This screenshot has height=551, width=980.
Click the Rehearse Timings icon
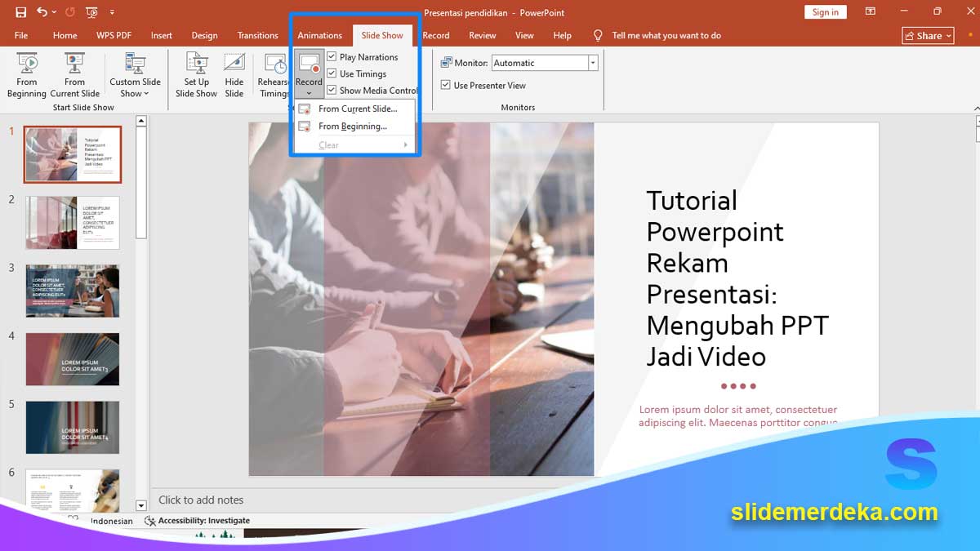(274, 64)
